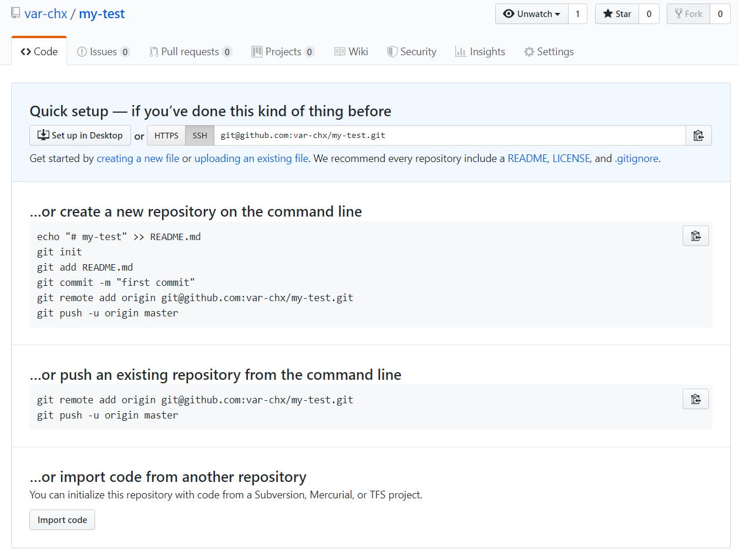Copy the new repository commands block

pyautogui.click(x=696, y=236)
